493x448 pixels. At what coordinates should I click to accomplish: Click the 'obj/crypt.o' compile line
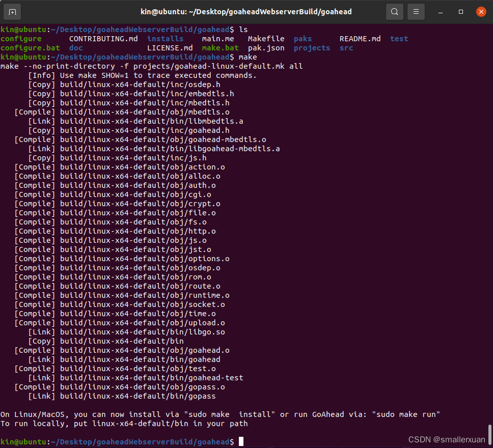pos(117,204)
